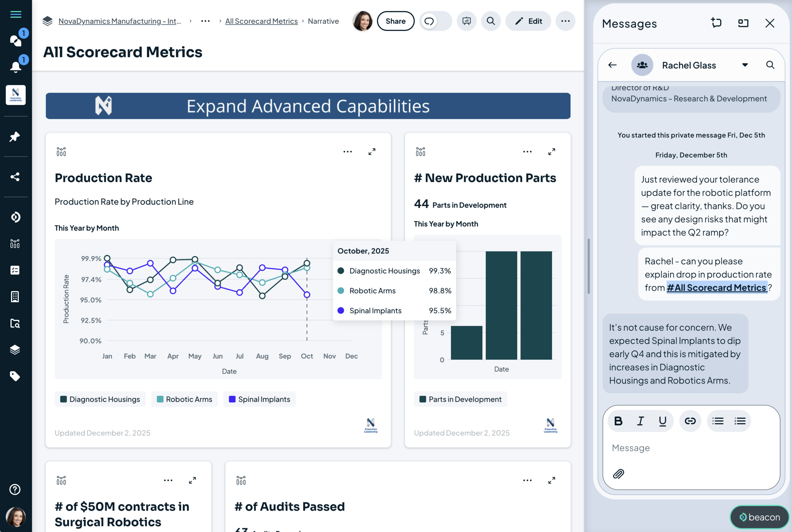Viewport: 792px width, 532px height.
Task: Open the hamburger main menu
Action: pyautogui.click(x=15, y=14)
